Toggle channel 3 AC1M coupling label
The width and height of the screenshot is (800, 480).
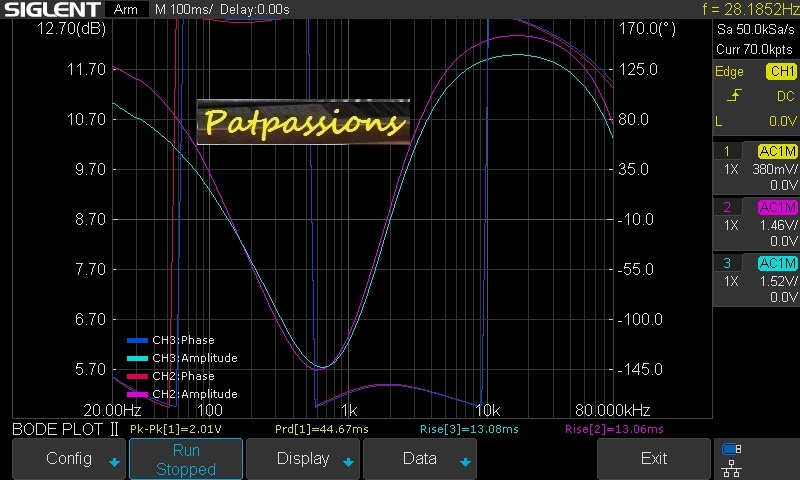tap(777, 263)
